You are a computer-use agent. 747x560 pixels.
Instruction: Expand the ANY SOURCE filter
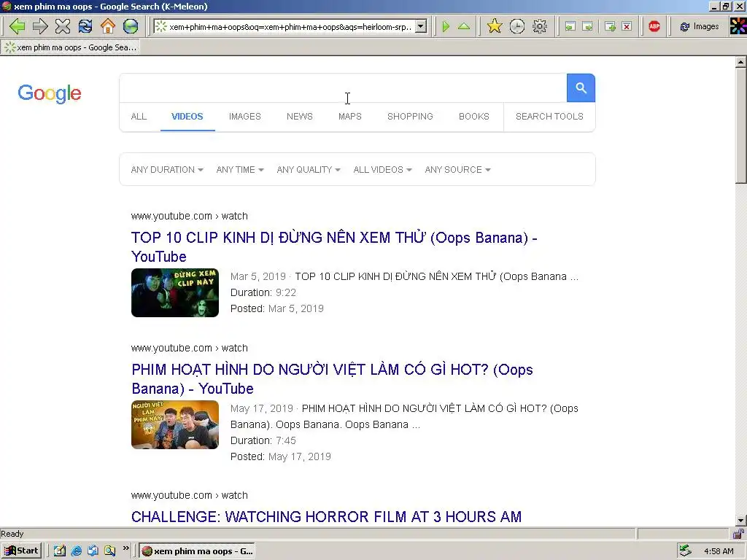tap(458, 170)
